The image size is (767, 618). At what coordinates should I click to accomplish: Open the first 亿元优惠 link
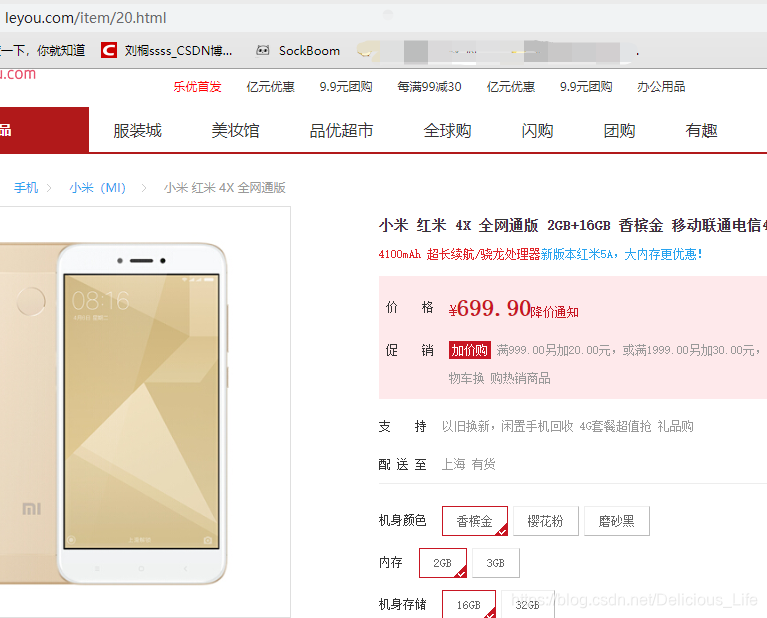pyautogui.click(x=271, y=87)
